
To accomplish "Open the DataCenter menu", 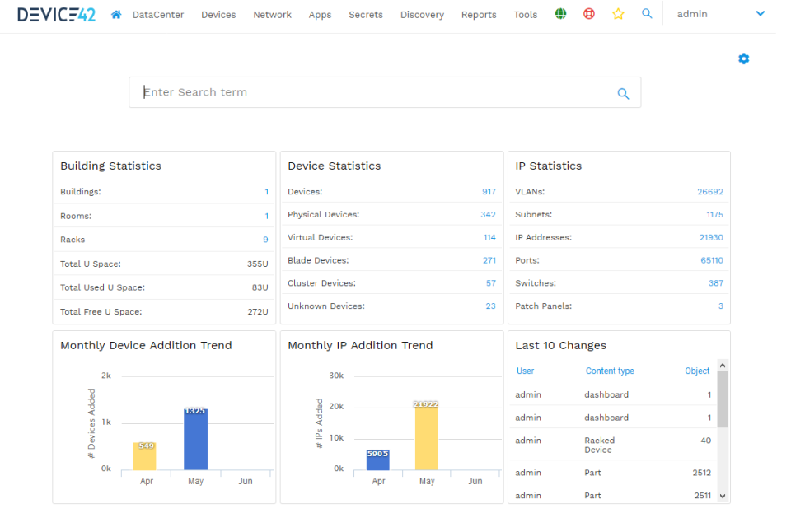I will pyautogui.click(x=158, y=15).
